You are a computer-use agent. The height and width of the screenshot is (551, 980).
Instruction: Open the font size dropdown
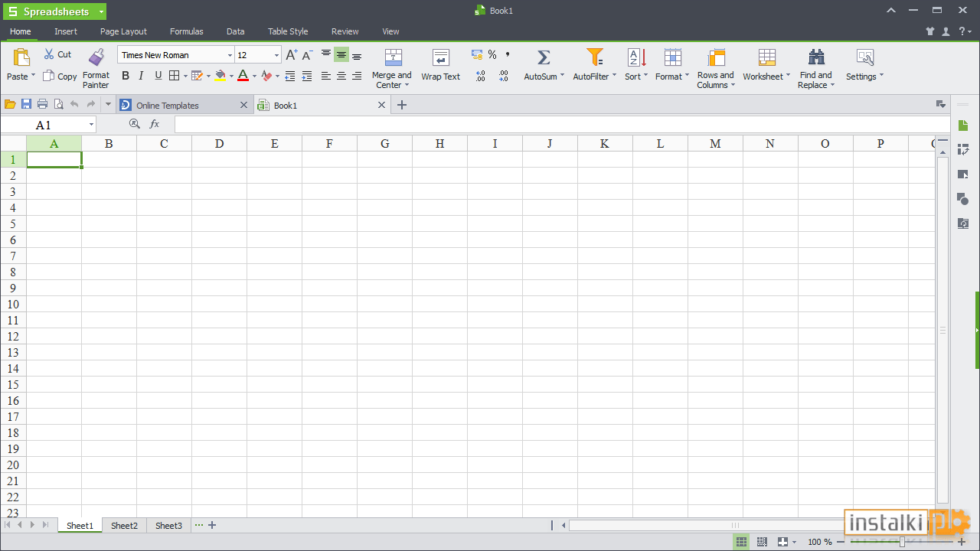coord(276,55)
